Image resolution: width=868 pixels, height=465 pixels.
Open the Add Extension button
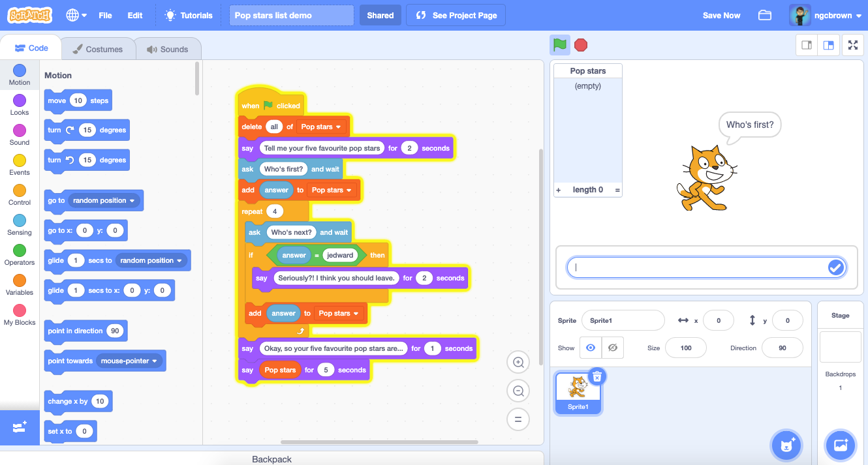pyautogui.click(x=20, y=428)
